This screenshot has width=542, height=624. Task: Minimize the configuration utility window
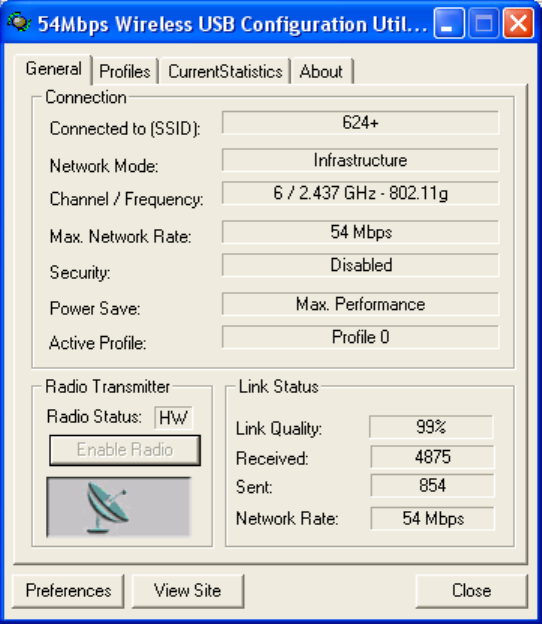click(449, 23)
